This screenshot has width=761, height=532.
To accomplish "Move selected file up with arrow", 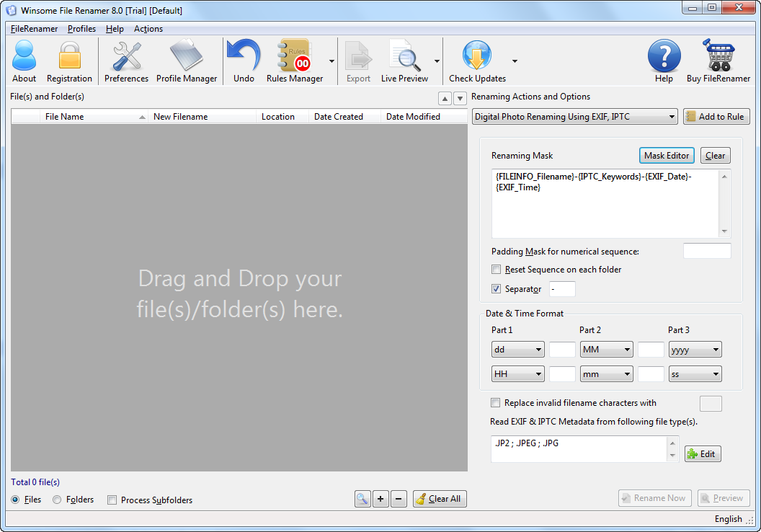I will (x=445, y=99).
